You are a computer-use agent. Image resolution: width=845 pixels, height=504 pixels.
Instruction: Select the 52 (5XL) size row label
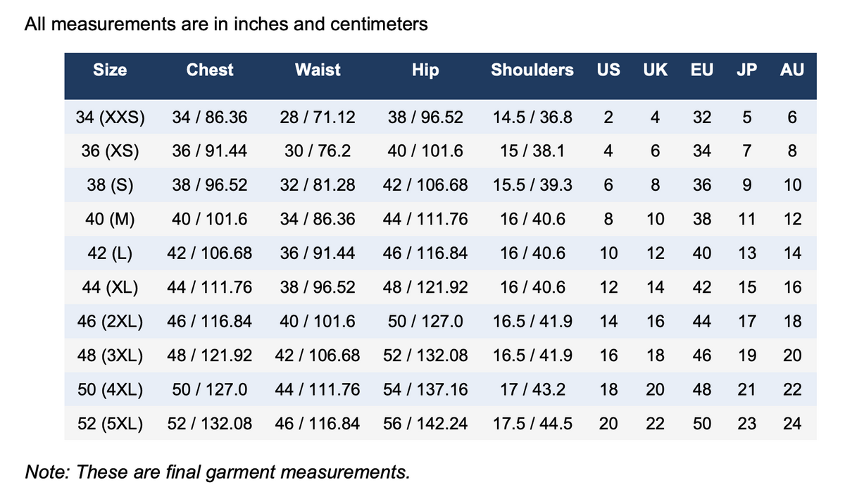pyautogui.click(x=110, y=424)
